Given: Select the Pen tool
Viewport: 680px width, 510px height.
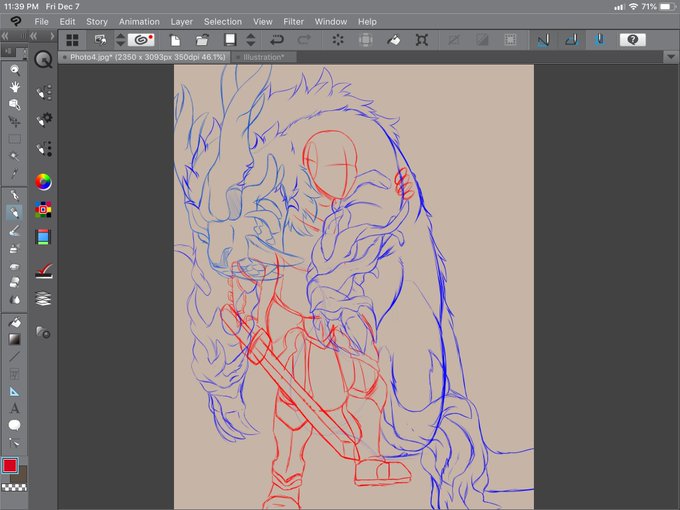Looking at the screenshot, I should click(x=14, y=195).
